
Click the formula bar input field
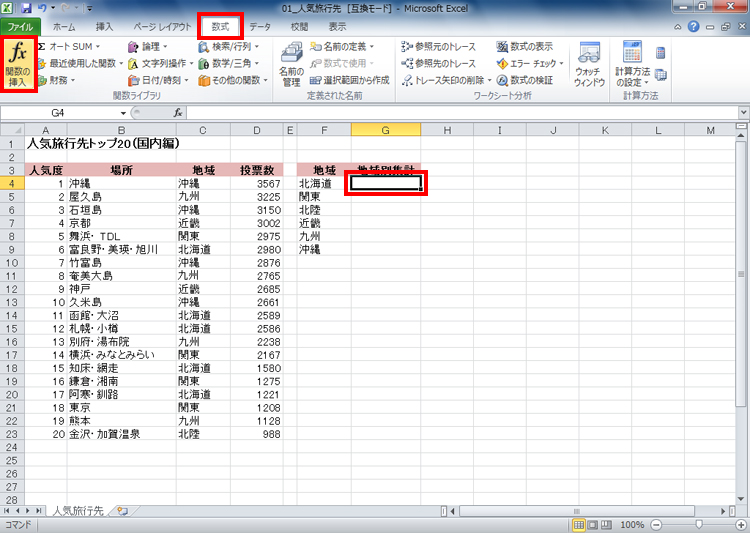[462, 113]
